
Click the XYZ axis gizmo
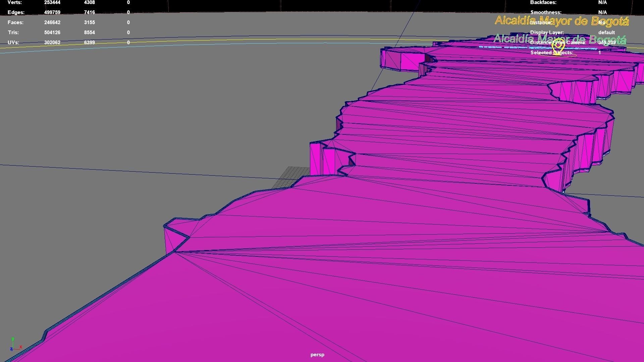(x=15, y=345)
